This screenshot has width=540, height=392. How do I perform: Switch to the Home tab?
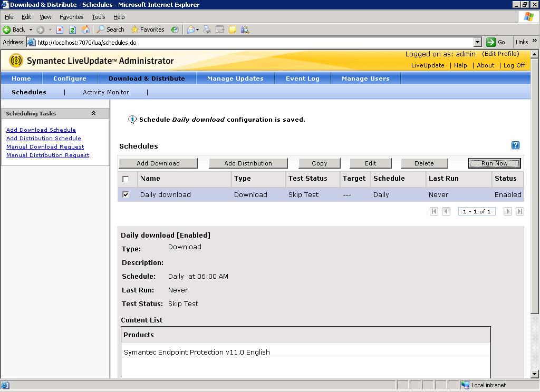(21, 79)
